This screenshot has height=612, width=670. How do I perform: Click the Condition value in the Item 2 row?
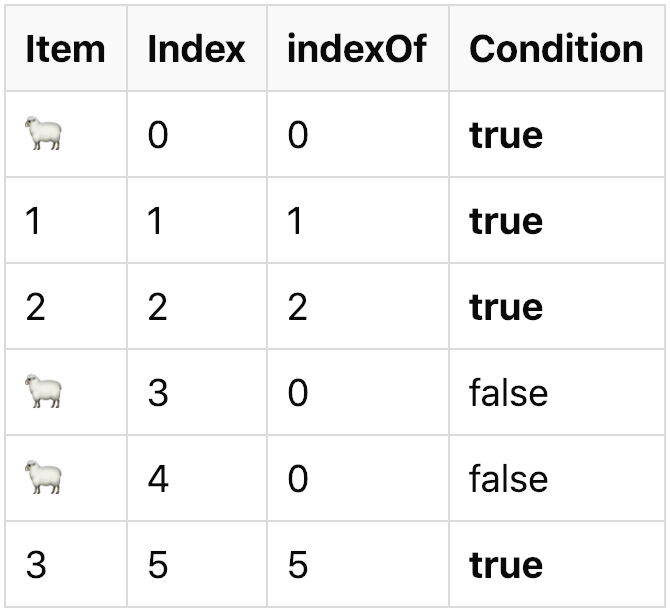pos(506,307)
